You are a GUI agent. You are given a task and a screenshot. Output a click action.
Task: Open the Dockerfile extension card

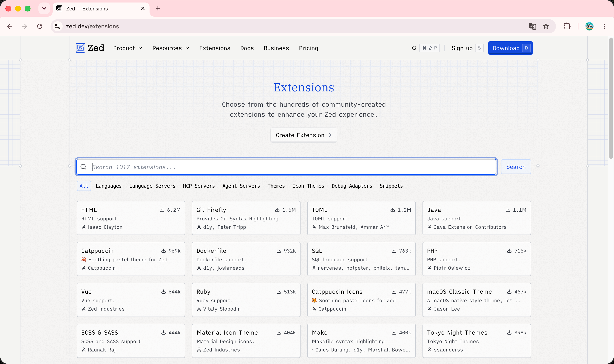pos(246,259)
